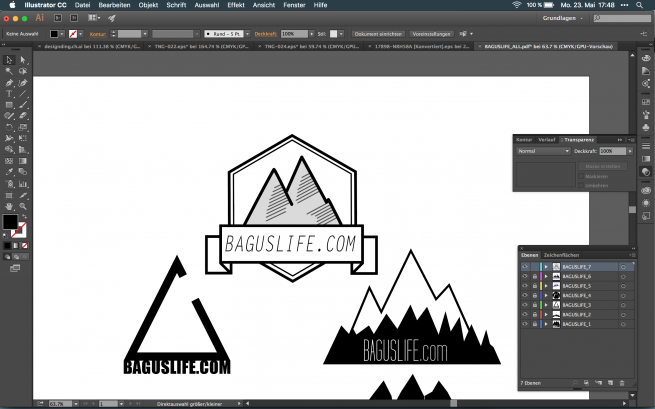The width and height of the screenshot is (655, 409).
Task: Select the Direct Selection tool
Action: click(22, 60)
